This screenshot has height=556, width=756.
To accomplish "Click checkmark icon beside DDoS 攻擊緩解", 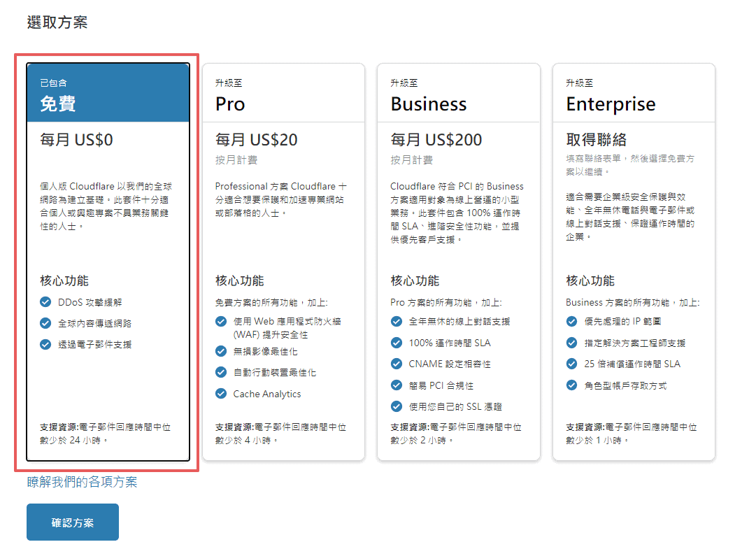I will coord(45,302).
